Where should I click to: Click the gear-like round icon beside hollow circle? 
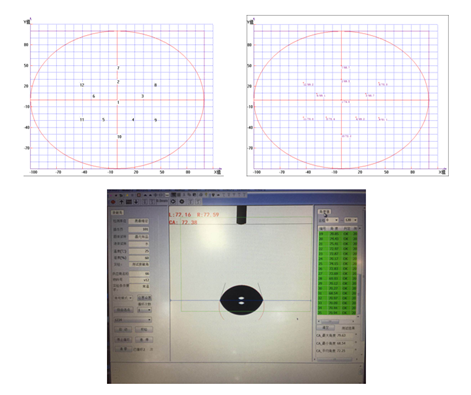pyautogui.click(x=182, y=201)
